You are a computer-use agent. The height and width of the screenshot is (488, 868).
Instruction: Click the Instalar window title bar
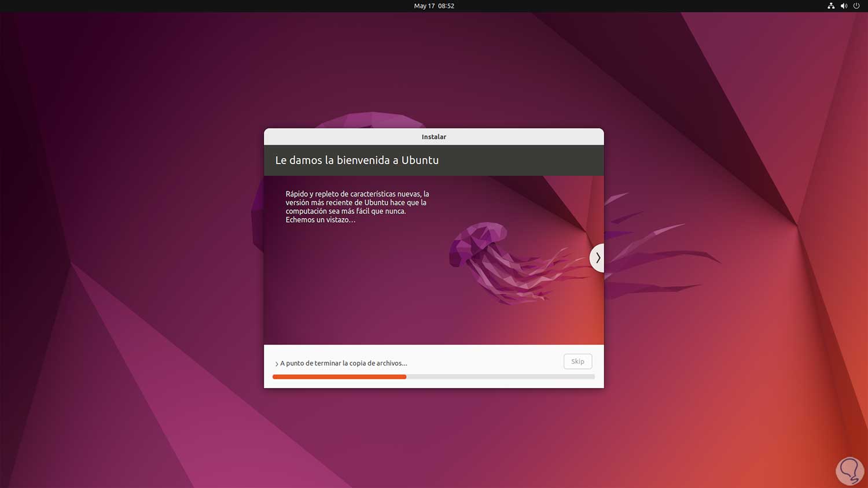(434, 137)
